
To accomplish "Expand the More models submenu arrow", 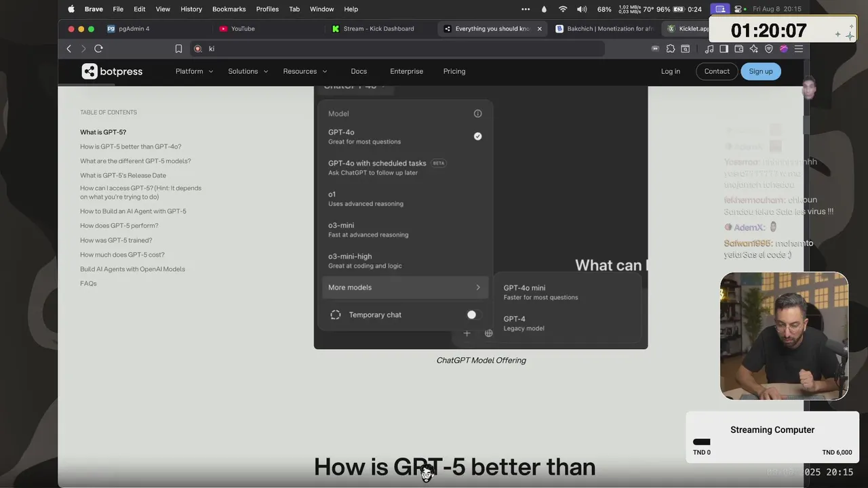I will 478,287.
